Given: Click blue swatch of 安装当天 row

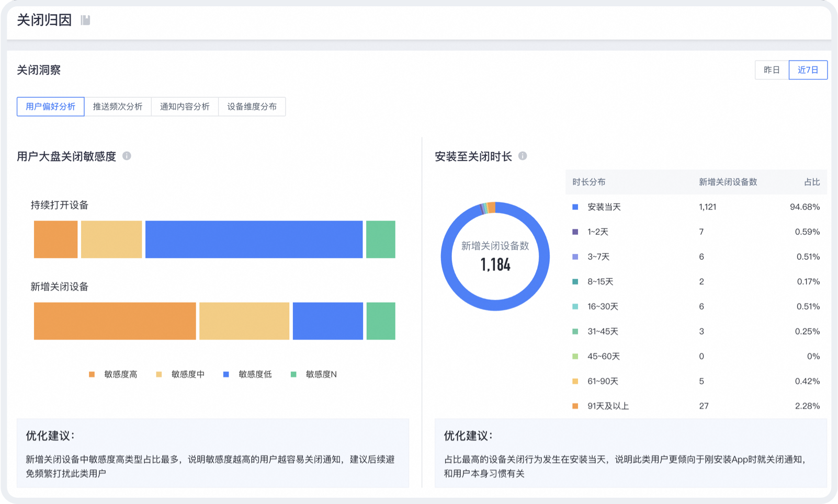Looking at the screenshot, I should click(x=575, y=207).
